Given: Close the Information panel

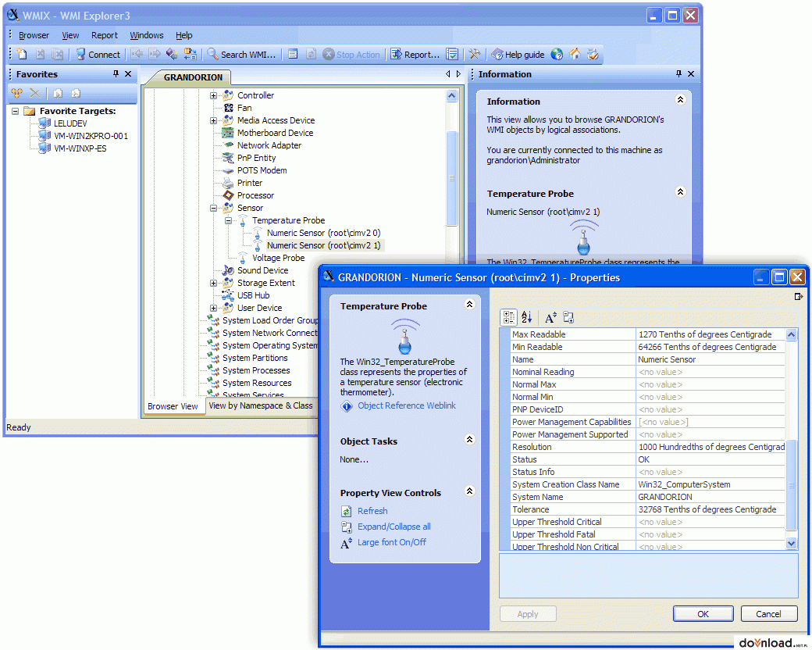Looking at the screenshot, I should click(691, 74).
